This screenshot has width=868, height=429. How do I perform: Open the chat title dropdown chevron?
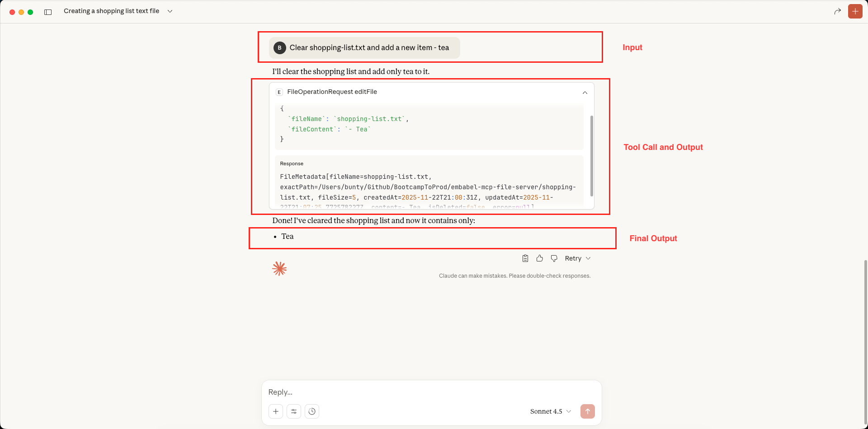(x=170, y=11)
